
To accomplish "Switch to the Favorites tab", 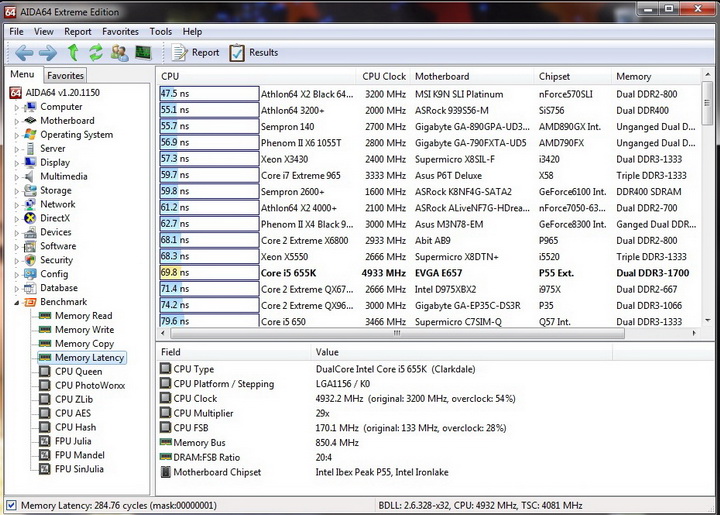I will [x=65, y=75].
